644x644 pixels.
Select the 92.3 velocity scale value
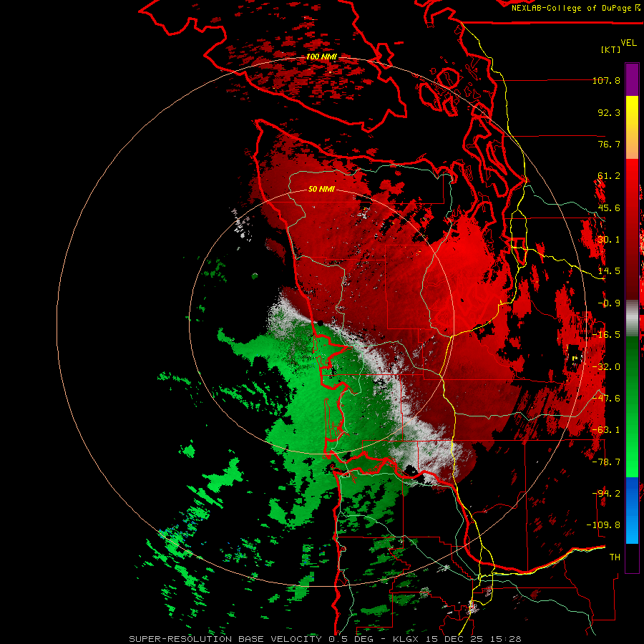click(x=609, y=112)
